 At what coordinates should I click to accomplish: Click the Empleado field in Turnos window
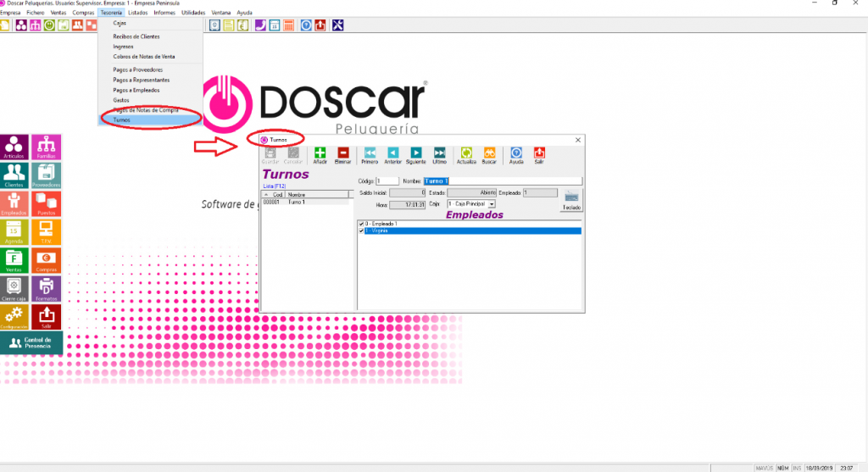(540, 192)
